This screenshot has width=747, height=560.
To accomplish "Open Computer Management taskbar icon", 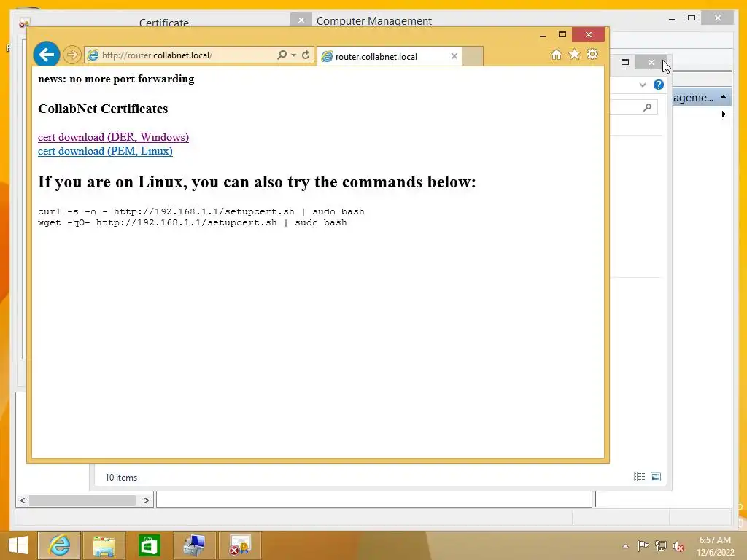I will (194, 545).
